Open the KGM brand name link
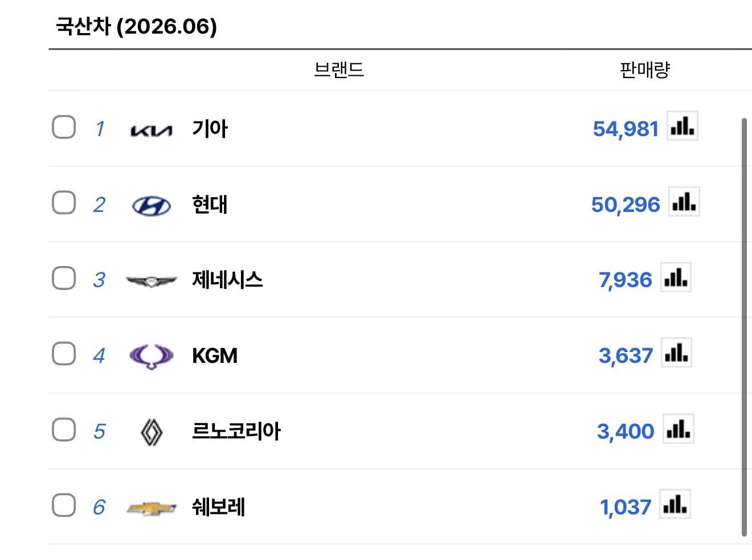This screenshot has width=752, height=560. click(x=215, y=355)
